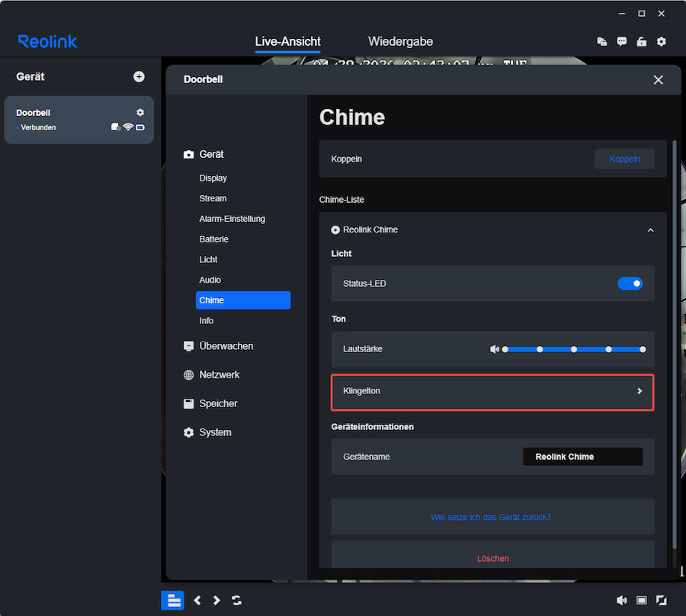Screen dimensions: 686x616
Task: Expand the Überwachen settings category
Action: pyautogui.click(x=226, y=346)
